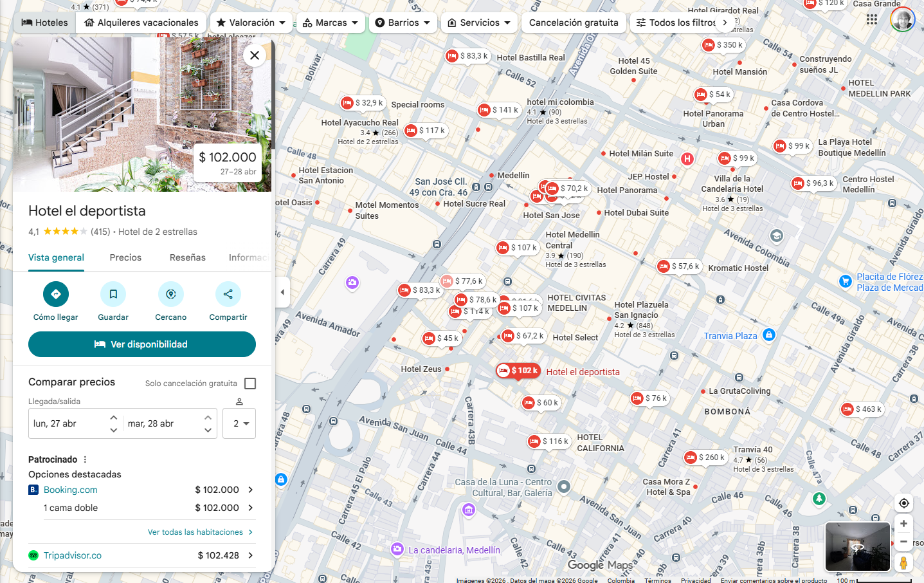Viewport: 924px width, 583px height.
Task: Select the Cómo llegar directions icon
Action: click(56, 293)
